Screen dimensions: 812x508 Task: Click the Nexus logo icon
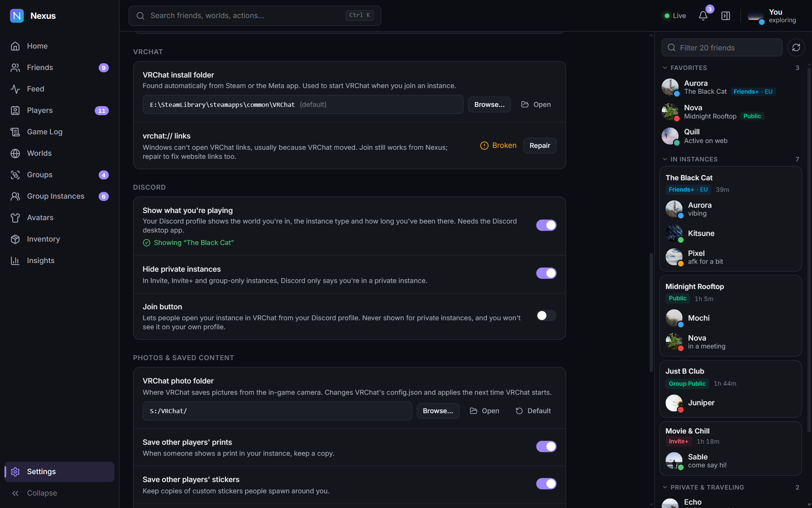pos(17,16)
